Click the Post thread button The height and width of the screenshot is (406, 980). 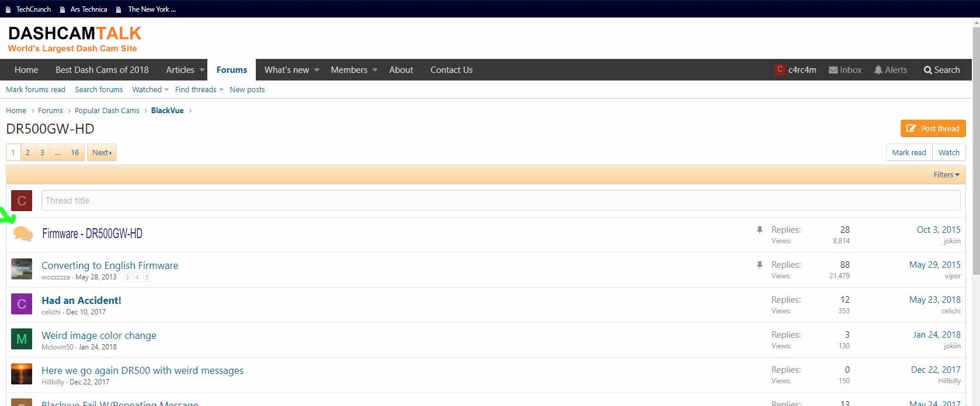click(933, 128)
